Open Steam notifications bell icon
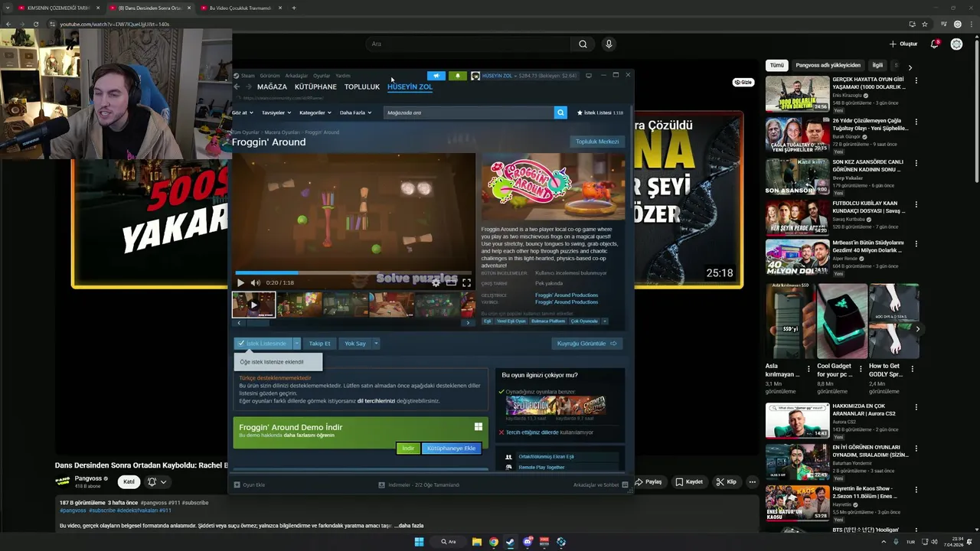The width and height of the screenshot is (980, 551). [458, 76]
